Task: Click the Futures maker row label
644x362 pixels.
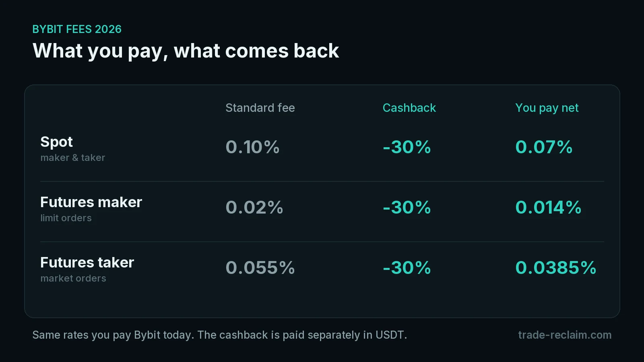Action: [91, 202]
